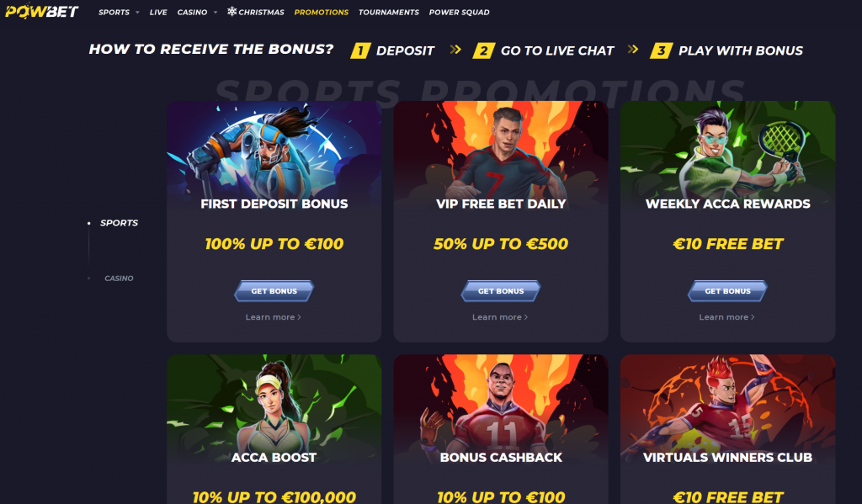Image resolution: width=862 pixels, height=504 pixels.
Task: Expand the Casino dropdown arrow in header
Action: [x=215, y=12]
